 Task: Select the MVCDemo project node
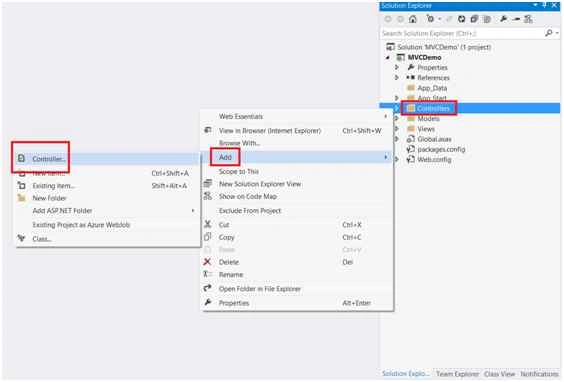click(x=424, y=58)
